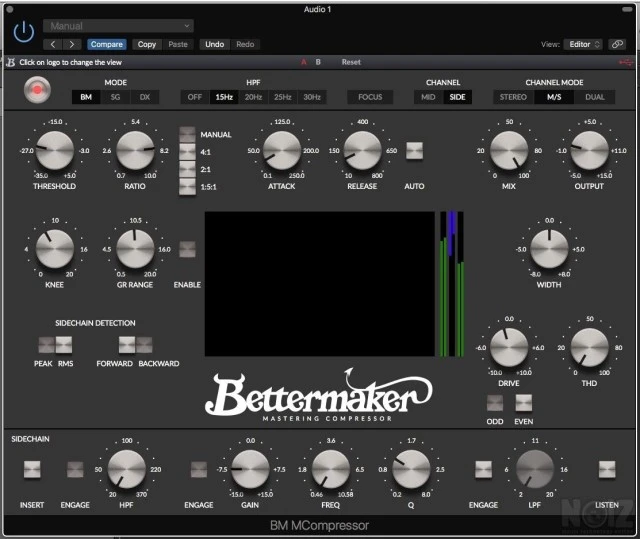This screenshot has width=640, height=539.
Task: Go to previous preset with left arrow
Action: [x=53, y=44]
